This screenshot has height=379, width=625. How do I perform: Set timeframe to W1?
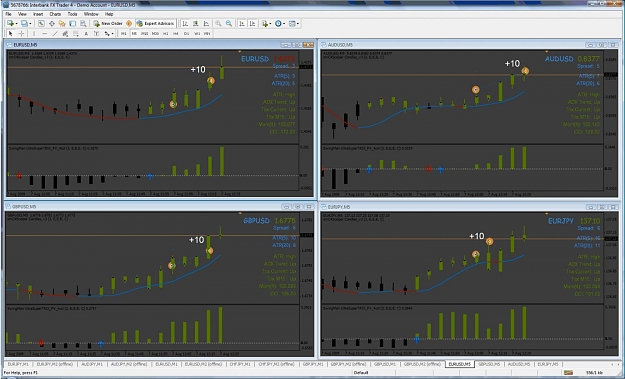click(197, 33)
